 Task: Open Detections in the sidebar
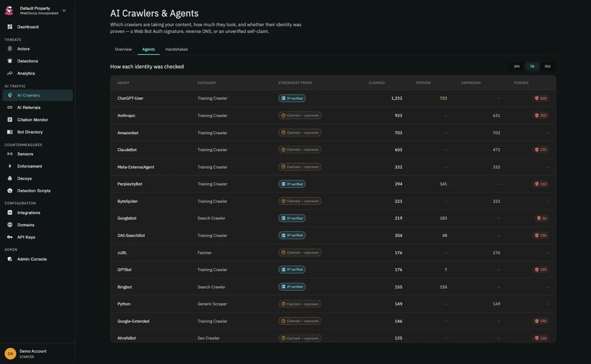click(x=38, y=61)
